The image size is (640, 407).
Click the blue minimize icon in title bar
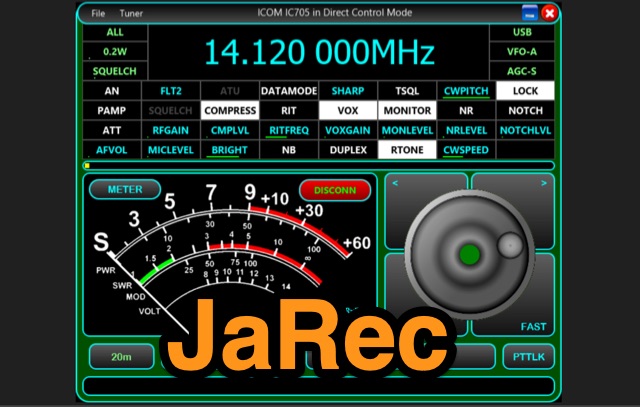(528, 14)
